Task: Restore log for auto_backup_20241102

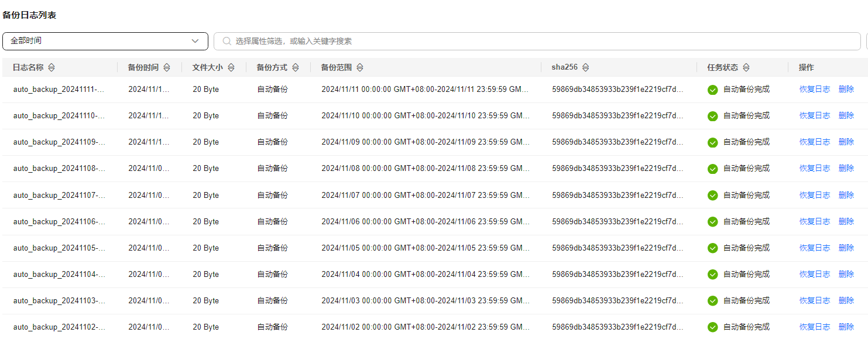Action: [x=815, y=327]
